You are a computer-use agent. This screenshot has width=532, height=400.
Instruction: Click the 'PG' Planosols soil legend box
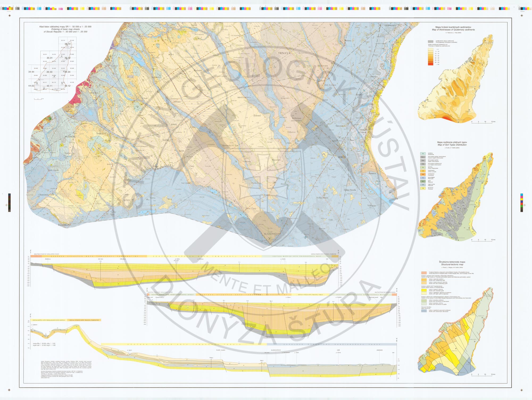pos(423,178)
